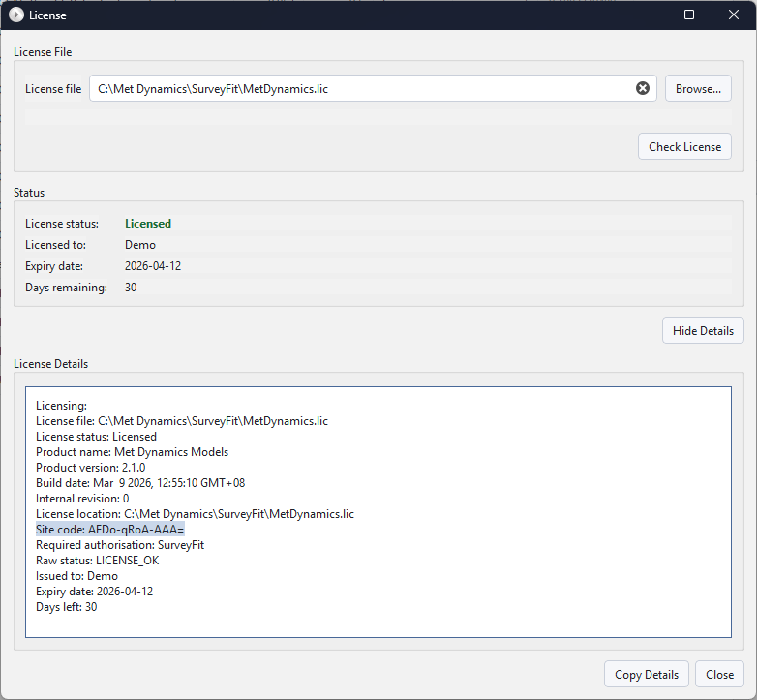Click the Required authorisation SurveyFit line

120,545
